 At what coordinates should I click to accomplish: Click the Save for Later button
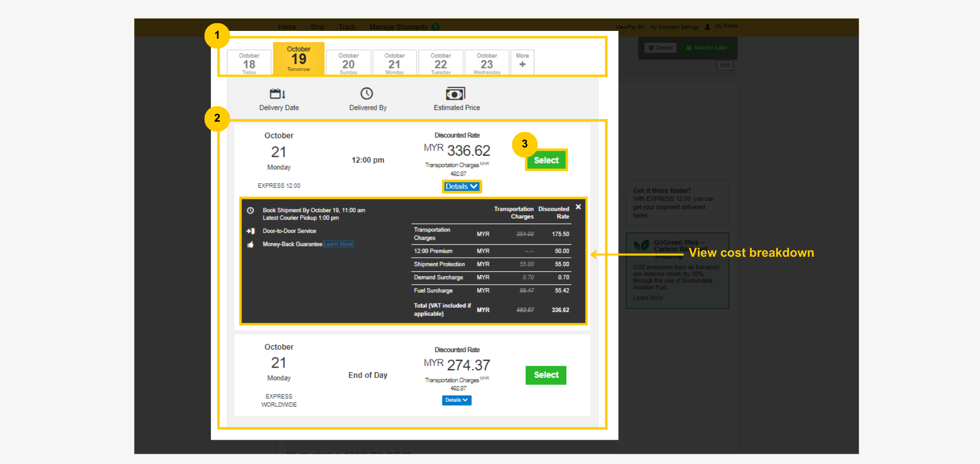coord(707,47)
